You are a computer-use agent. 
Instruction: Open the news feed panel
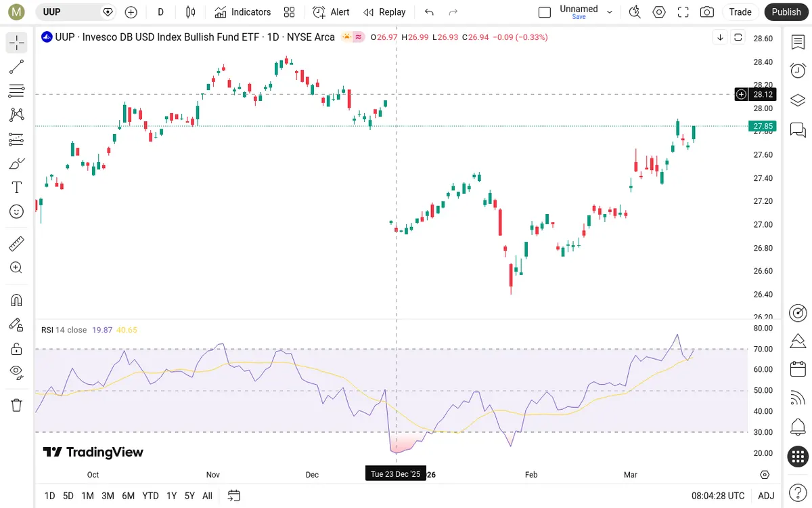[798, 398]
